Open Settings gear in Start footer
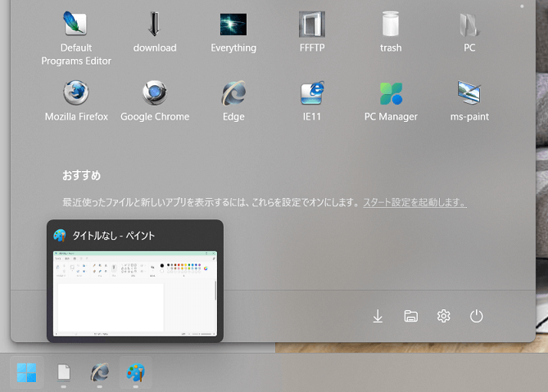Image resolution: width=548 pixels, height=392 pixels. click(443, 316)
